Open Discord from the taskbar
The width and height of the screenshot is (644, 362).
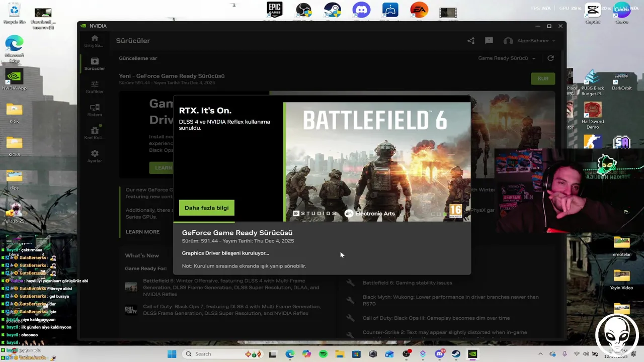pyautogui.click(x=439, y=354)
